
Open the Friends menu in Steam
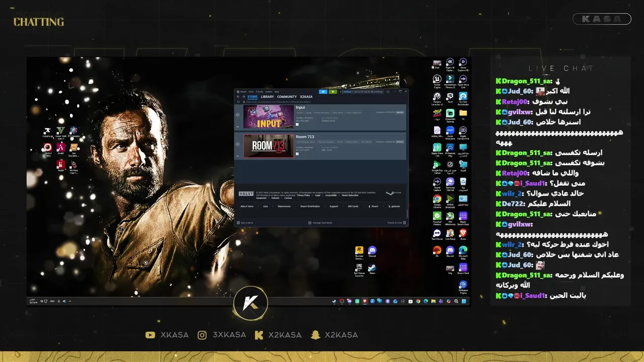(x=260, y=92)
